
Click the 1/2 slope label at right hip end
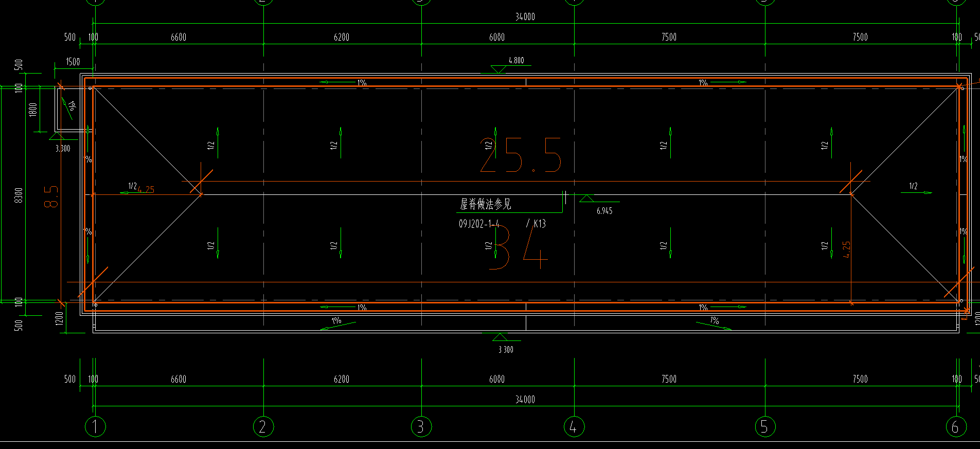[913, 186]
